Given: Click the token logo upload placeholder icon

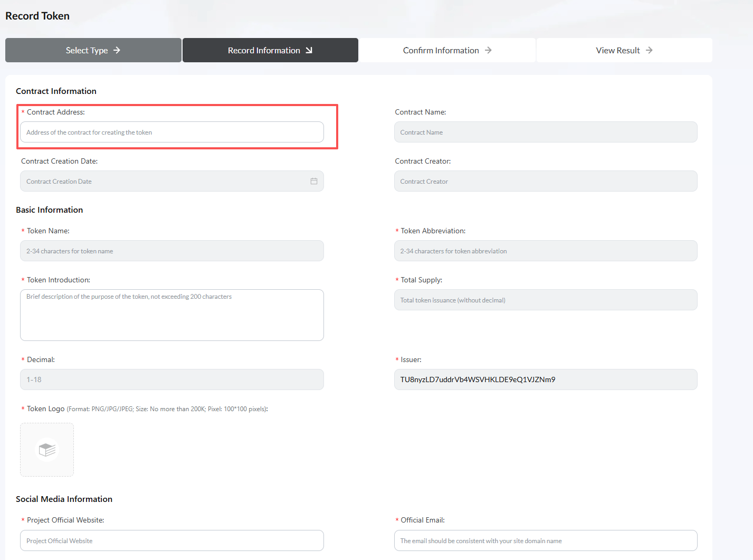Looking at the screenshot, I should pyautogui.click(x=47, y=450).
